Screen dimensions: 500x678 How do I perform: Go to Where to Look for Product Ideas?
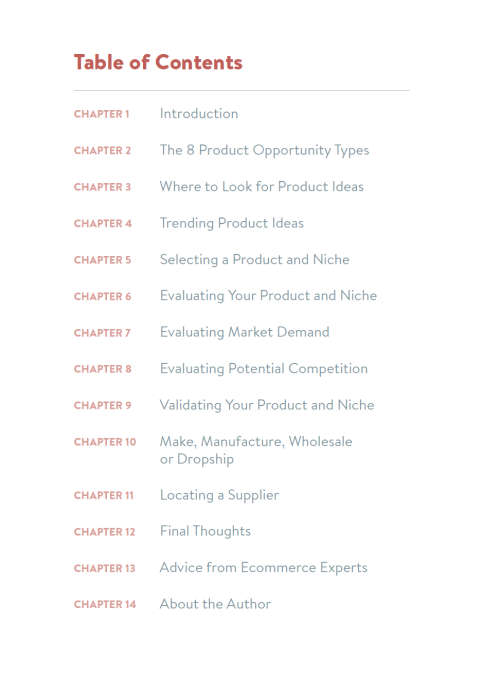(262, 187)
